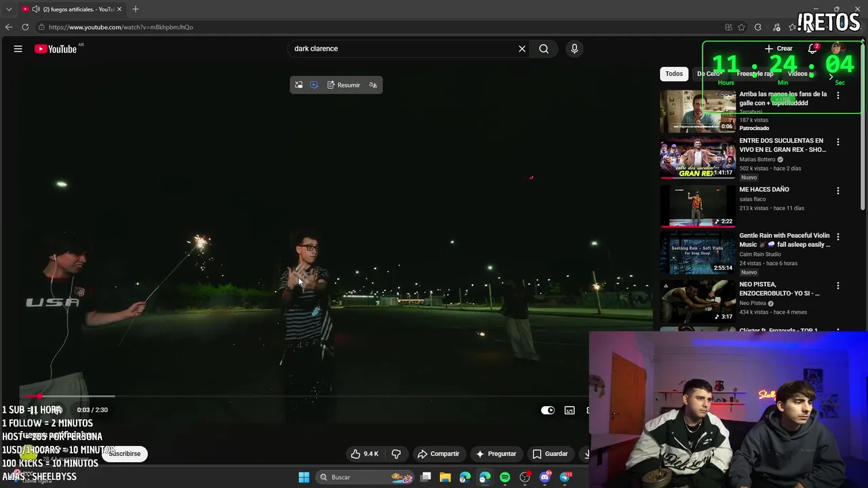This screenshot has width=868, height=488.
Task: Seek in the video progress bar
Action: (x=305, y=396)
